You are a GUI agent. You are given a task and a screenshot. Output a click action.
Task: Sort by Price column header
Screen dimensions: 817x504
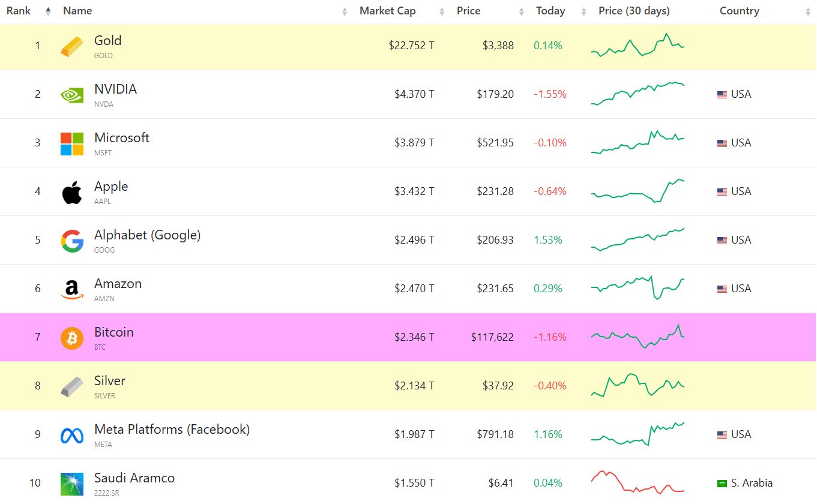point(468,11)
